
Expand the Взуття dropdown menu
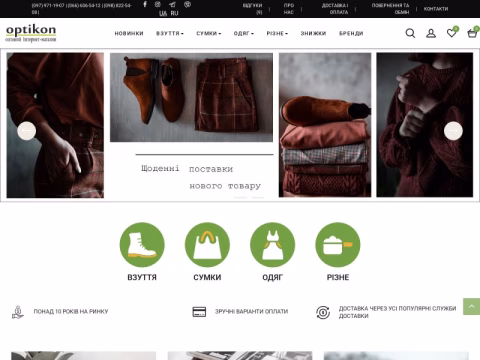tap(170, 33)
